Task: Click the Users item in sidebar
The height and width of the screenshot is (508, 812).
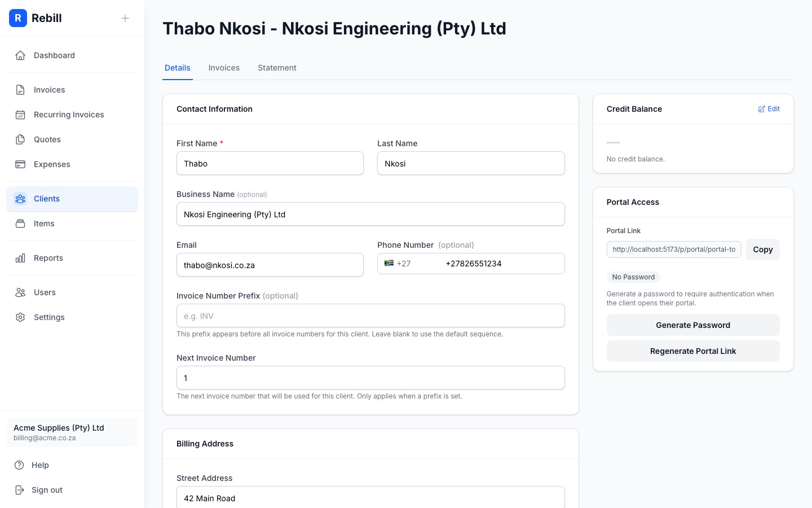Action: (45, 292)
